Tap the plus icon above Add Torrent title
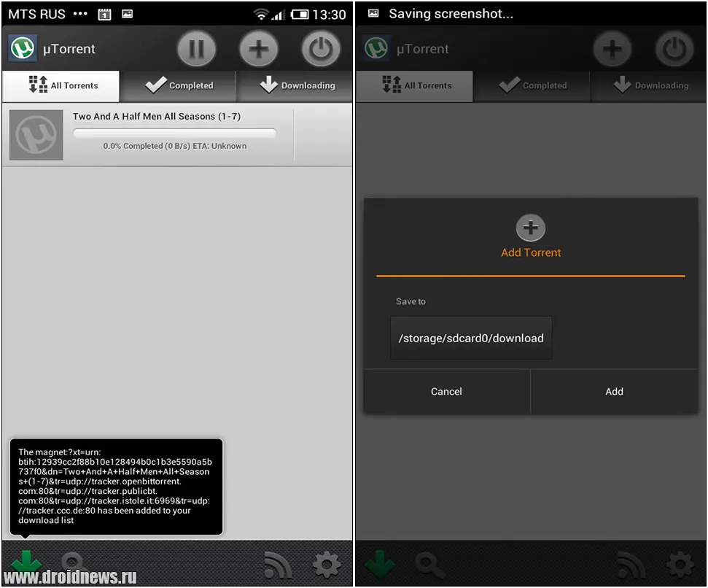The height and width of the screenshot is (588, 708). click(531, 228)
